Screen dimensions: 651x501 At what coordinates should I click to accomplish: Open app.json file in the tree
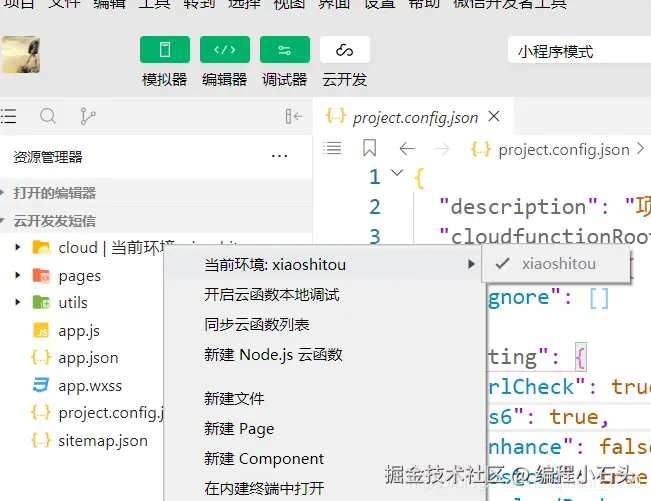click(88, 358)
